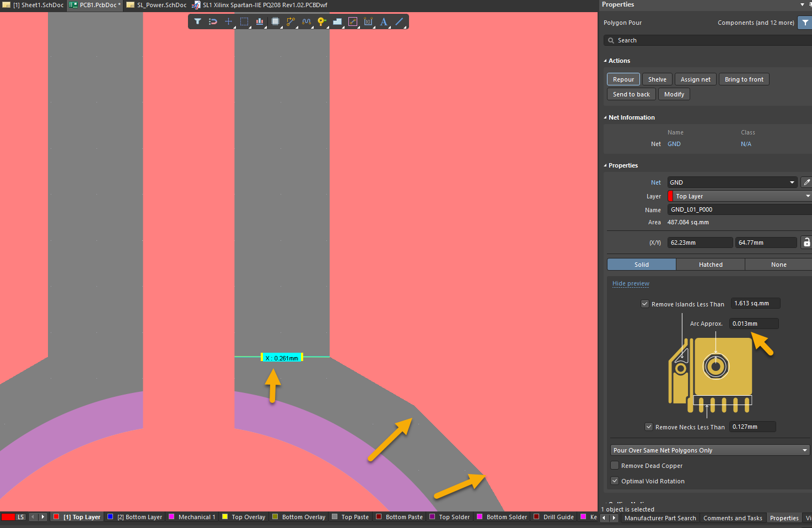This screenshot has height=528, width=812.
Task: Open SL1 Xilinx Spartan-IIE PCBDwf tab
Action: coord(260,5)
